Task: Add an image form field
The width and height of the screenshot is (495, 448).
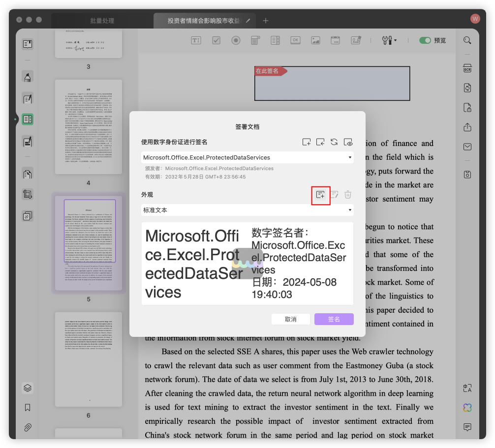Action: (316, 40)
